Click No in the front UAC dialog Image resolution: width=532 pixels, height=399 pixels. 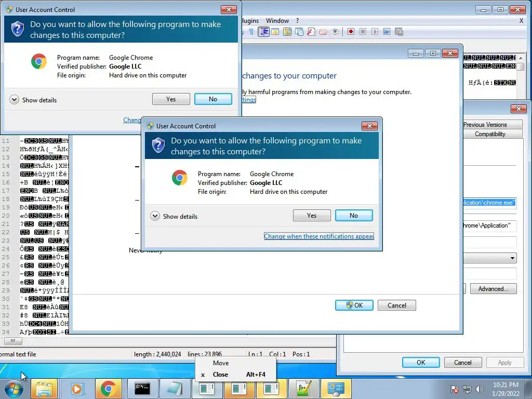[354, 216]
